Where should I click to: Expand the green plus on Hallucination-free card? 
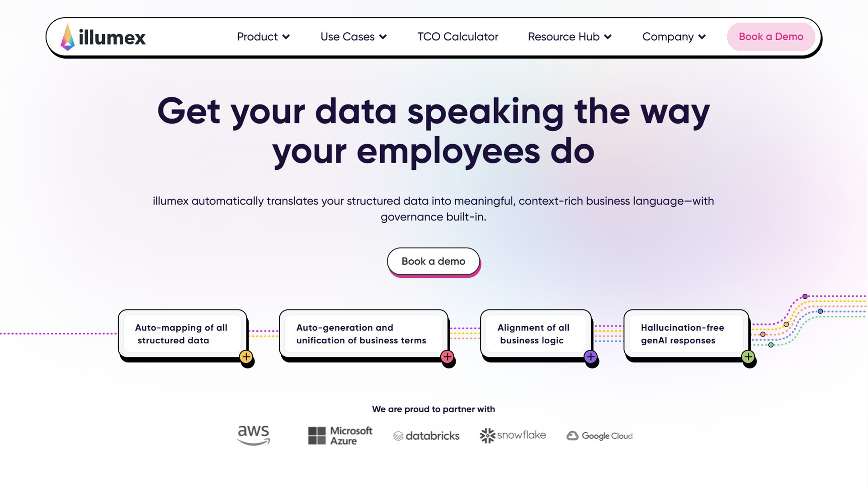coord(748,357)
